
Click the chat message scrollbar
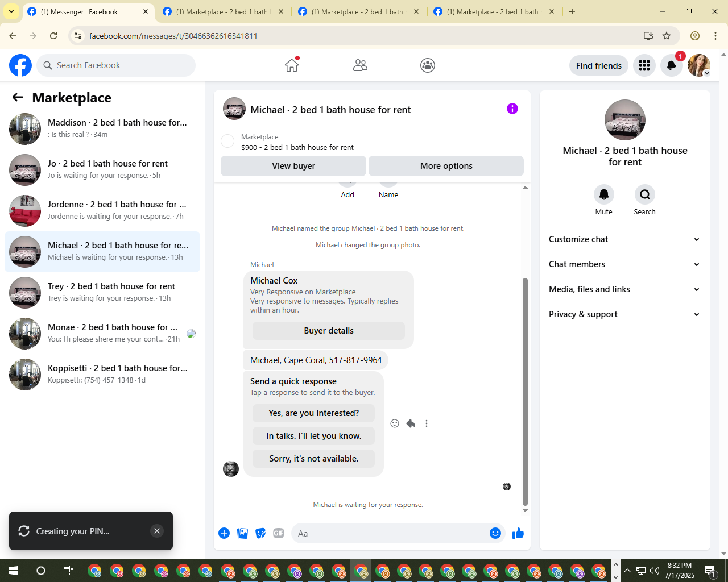tap(525, 392)
